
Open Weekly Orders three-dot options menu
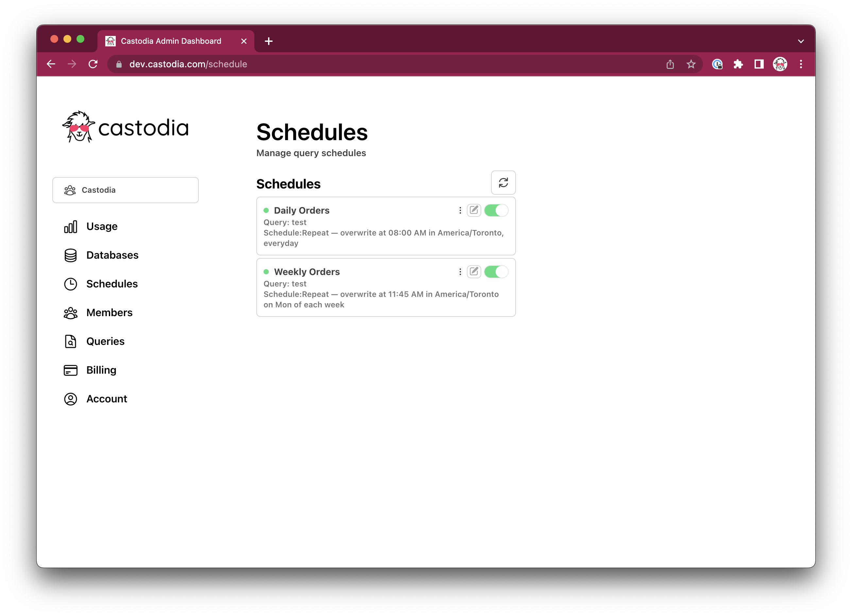tap(460, 271)
